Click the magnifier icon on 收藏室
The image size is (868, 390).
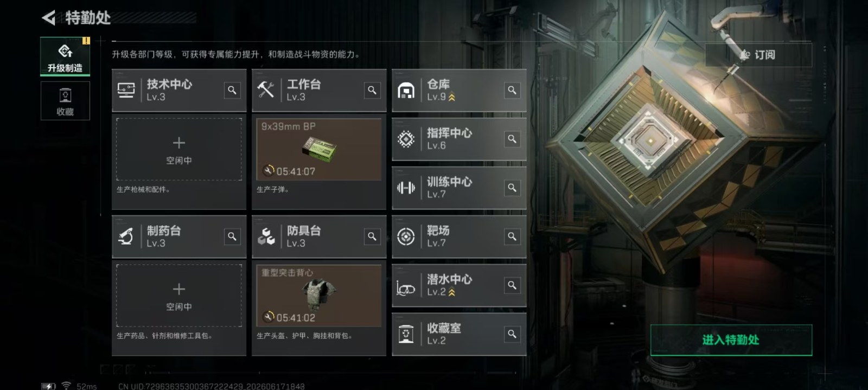[x=512, y=334]
